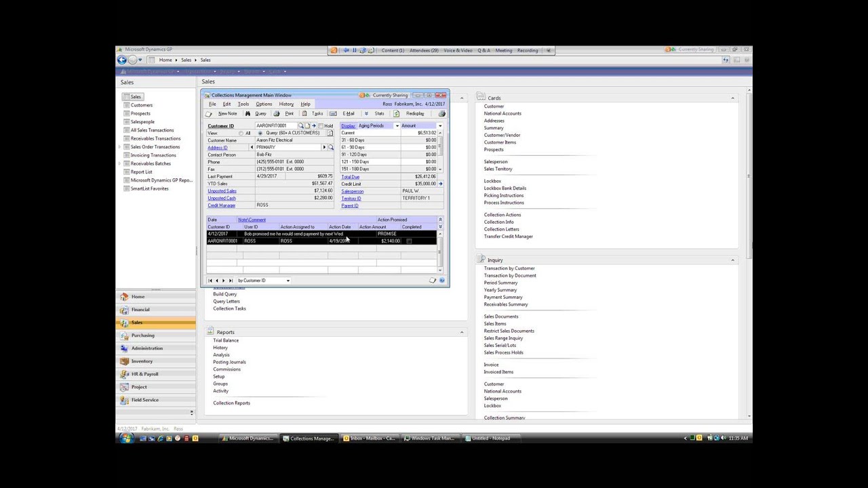Click the query refresh icon beside View

tap(330, 133)
